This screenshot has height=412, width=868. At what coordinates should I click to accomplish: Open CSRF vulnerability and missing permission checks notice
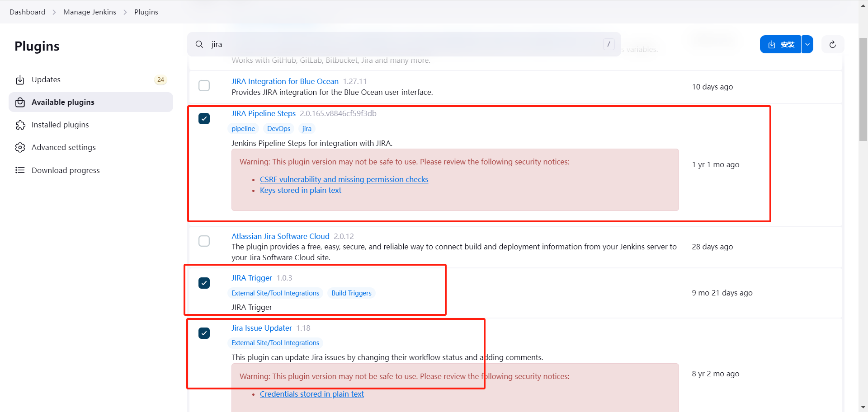click(344, 179)
